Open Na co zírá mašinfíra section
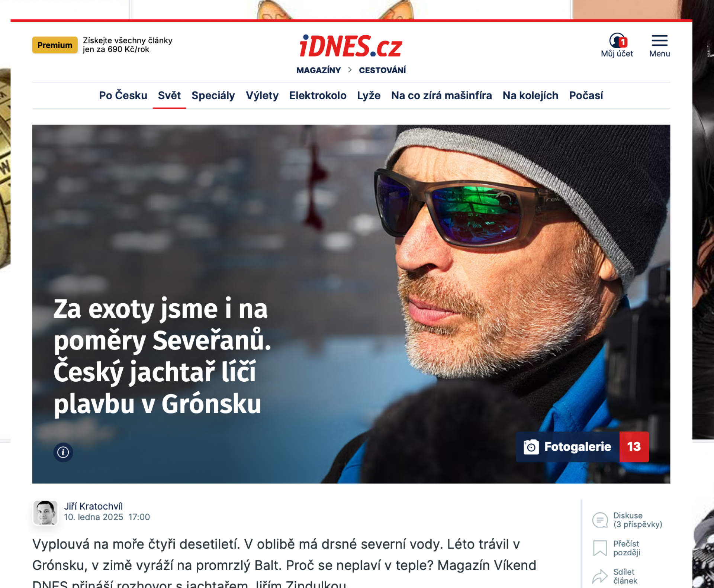Viewport: 714px width, 588px height. pos(441,96)
